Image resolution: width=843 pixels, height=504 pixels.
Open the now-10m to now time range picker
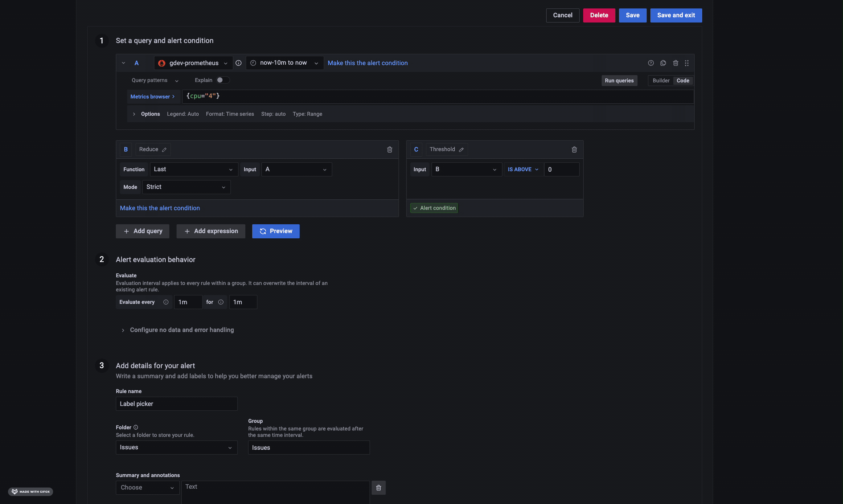tap(284, 63)
